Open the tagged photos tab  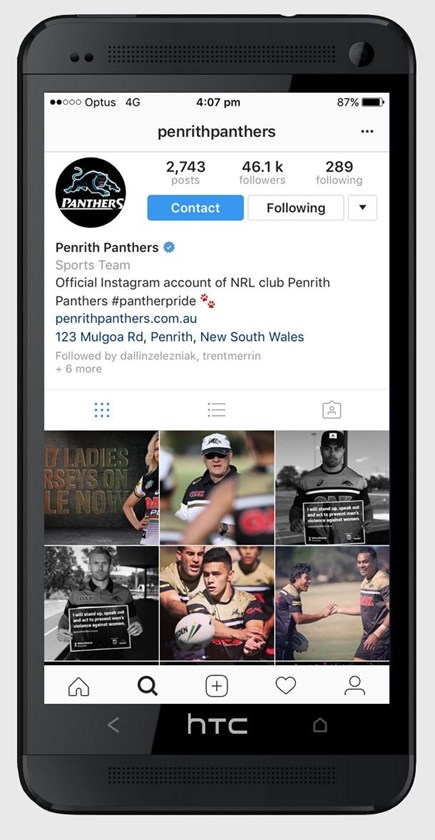click(332, 410)
